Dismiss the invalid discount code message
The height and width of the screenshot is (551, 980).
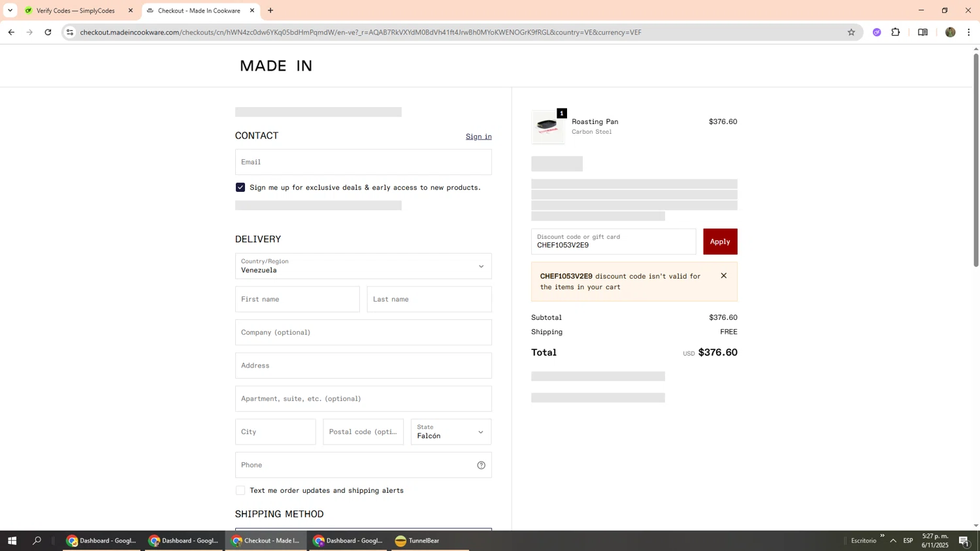pos(724,275)
